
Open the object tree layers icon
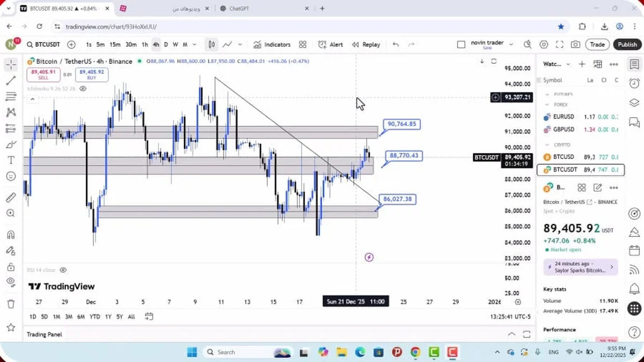coord(634,103)
